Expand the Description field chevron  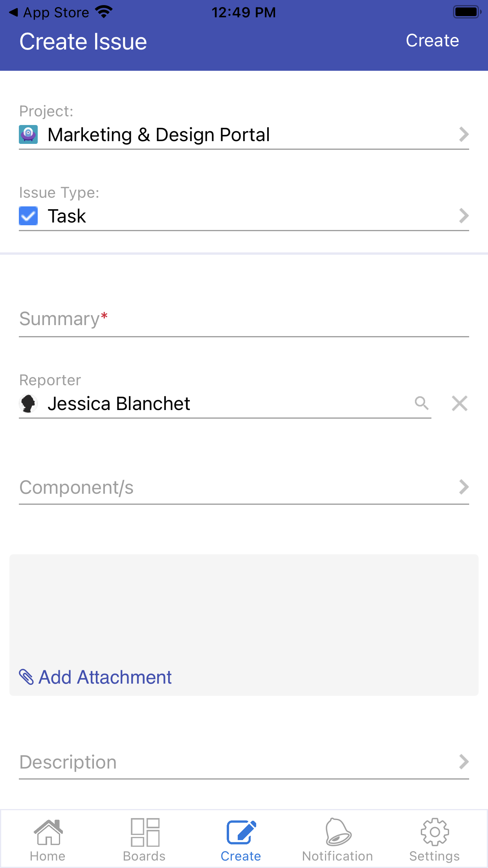click(x=464, y=762)
